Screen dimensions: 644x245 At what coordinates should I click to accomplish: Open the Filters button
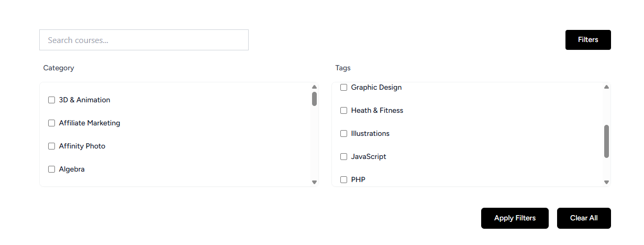pyautogui.click(x=587, y=40)
